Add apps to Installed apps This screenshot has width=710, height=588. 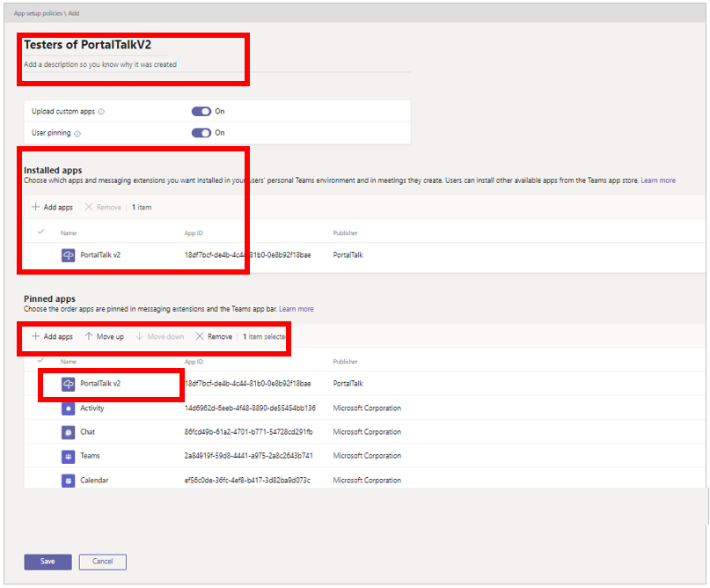[x=52, y=207]
